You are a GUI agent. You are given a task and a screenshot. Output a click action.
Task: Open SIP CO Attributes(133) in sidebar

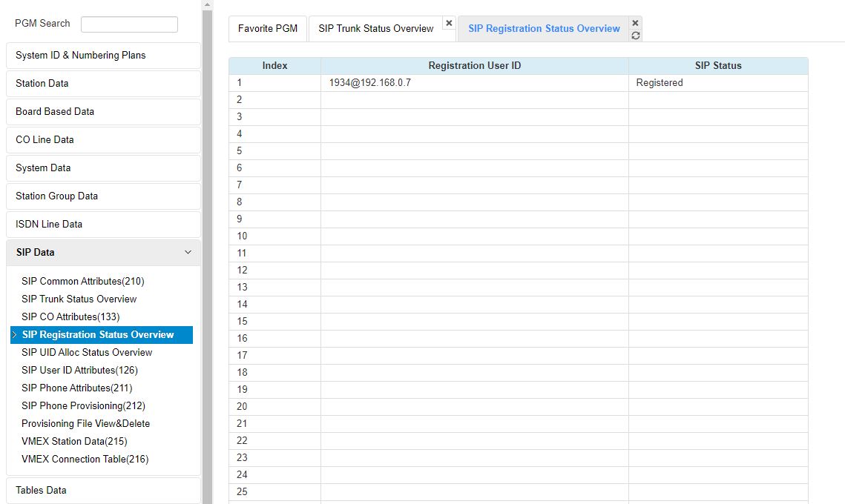pyautogui.click(x=70, y=317)
